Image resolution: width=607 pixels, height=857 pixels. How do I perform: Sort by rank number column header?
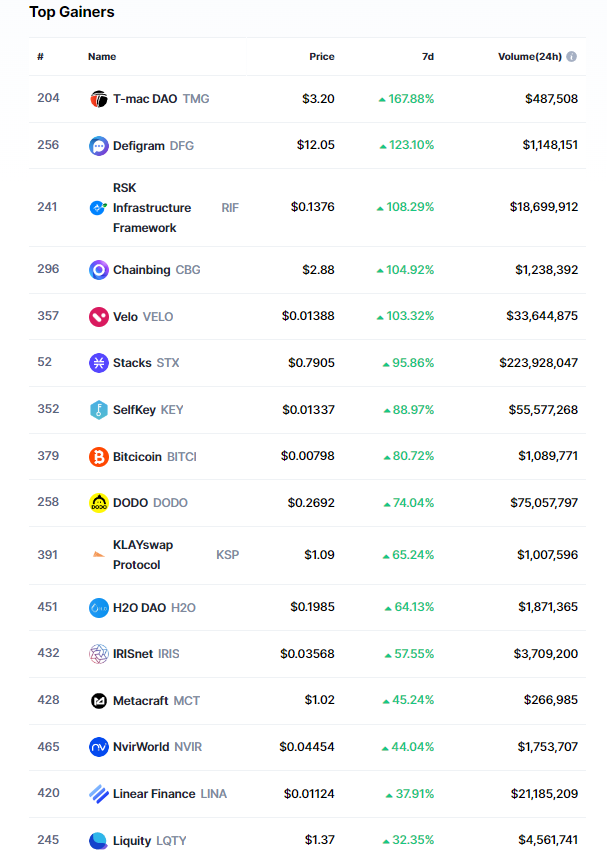[x=40, y=57]
